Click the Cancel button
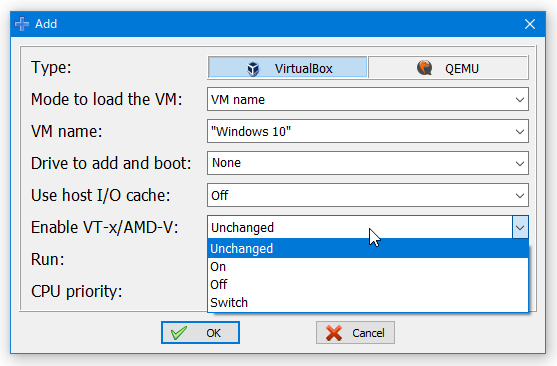 [355, 333]
